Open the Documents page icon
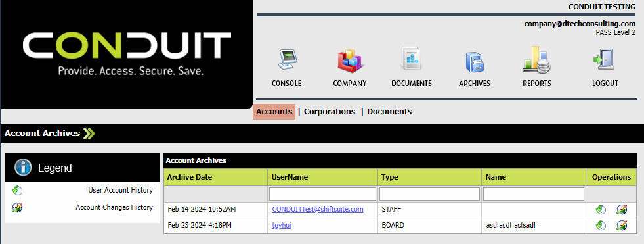The width and height of the screenshot is (644, 244). [x=411, y=59]
